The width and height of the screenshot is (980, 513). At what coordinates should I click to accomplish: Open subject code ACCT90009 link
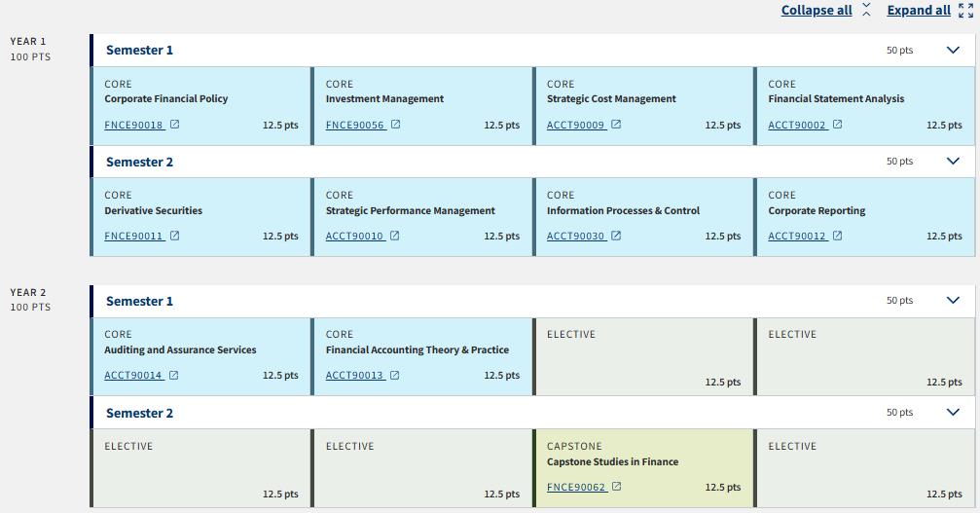pos(576,125)
